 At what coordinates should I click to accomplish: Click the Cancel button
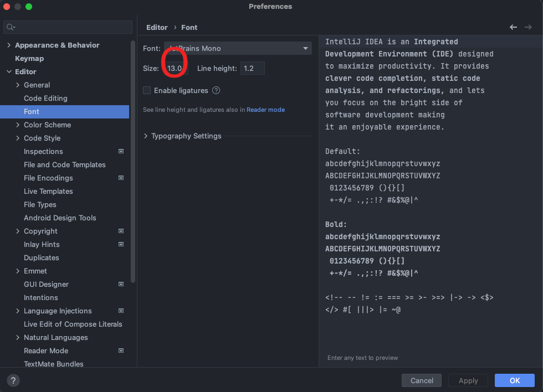click(x=422, y=380)
